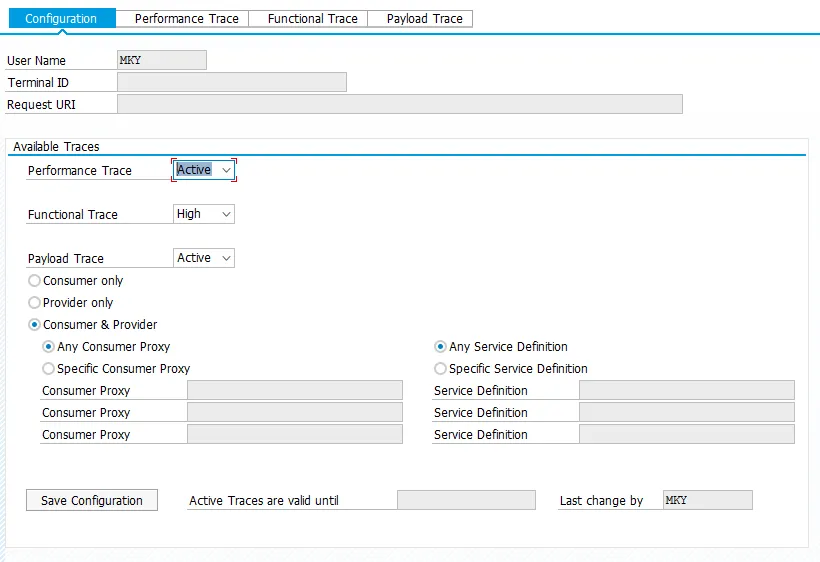Click the Functional Trace label in Available Traces

(73, 215)
